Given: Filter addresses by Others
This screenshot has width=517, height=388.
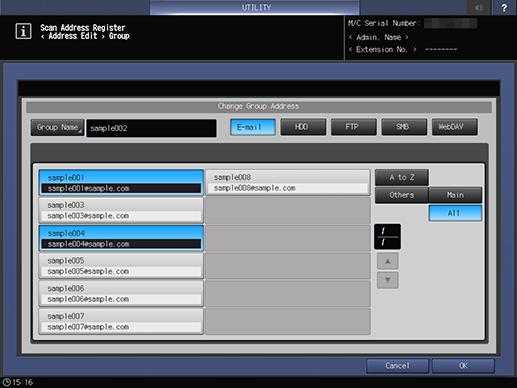Looking at the screenshot, I should [402, 195].
